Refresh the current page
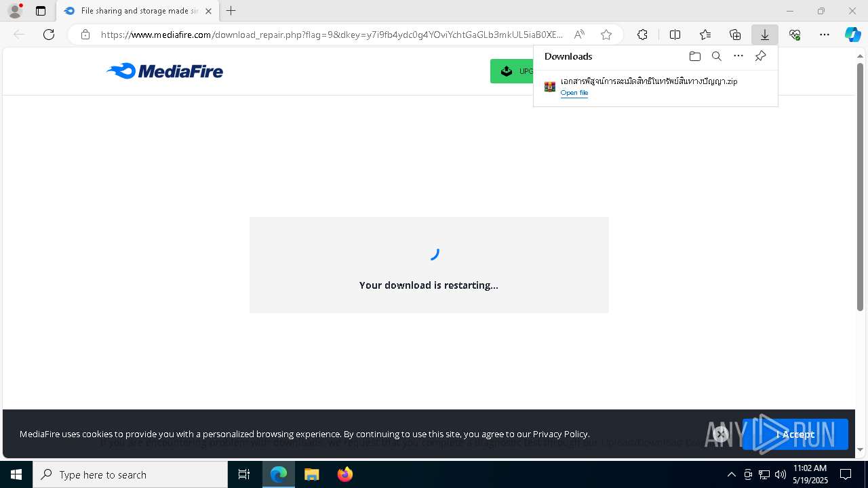 (49, 35)
